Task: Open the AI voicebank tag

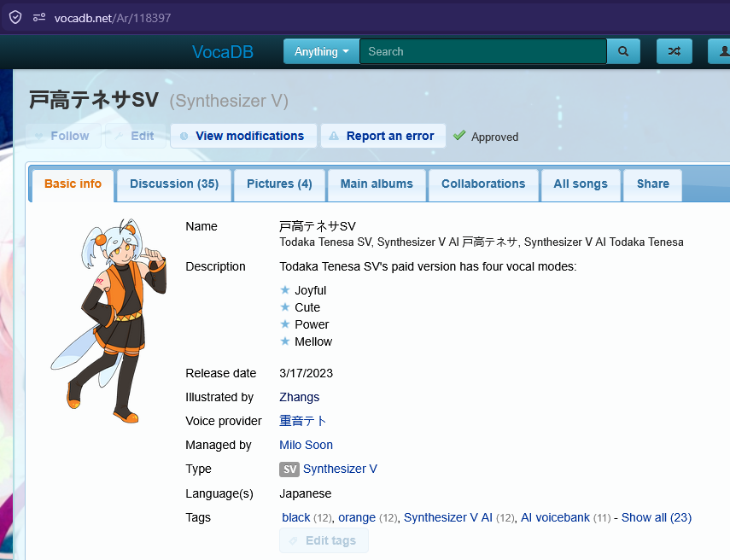Action: pyautogui.click(x=555, y=517)
